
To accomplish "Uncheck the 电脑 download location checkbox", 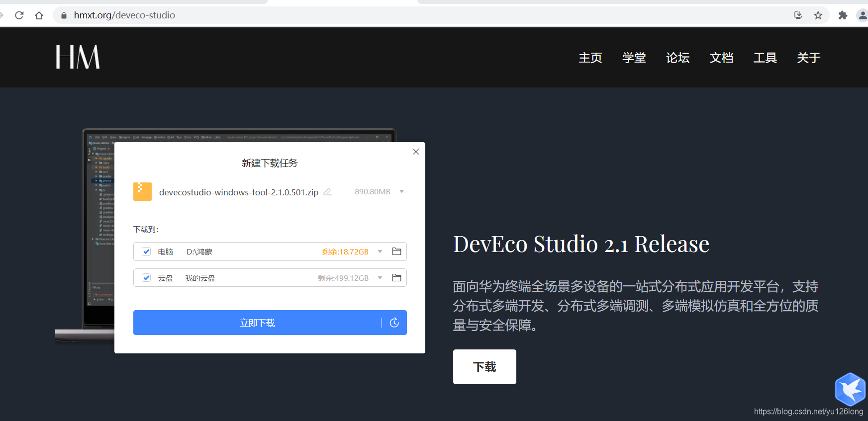I will coord(146,252).
